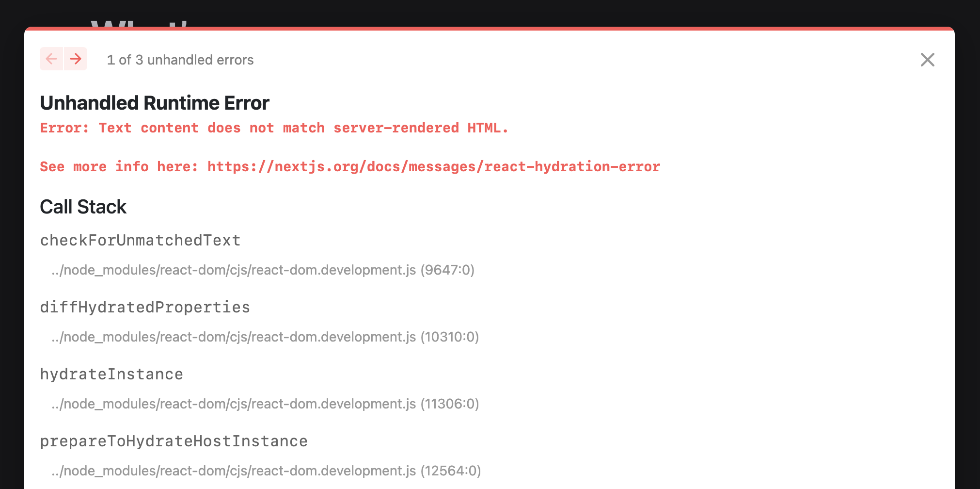
Task: Close the error overlay
Action: tap(927, 60)
